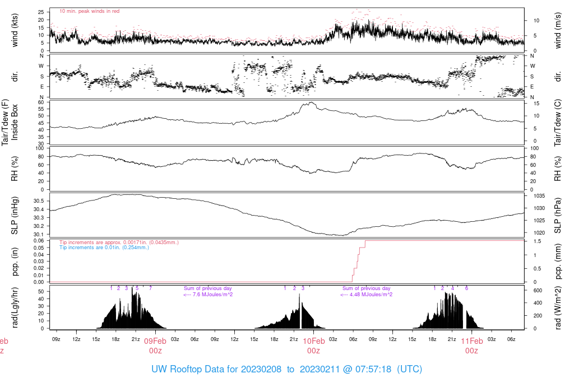Click the 'Tair/Tdew (F) Inside Box' axis label

(x=10, y=123)
